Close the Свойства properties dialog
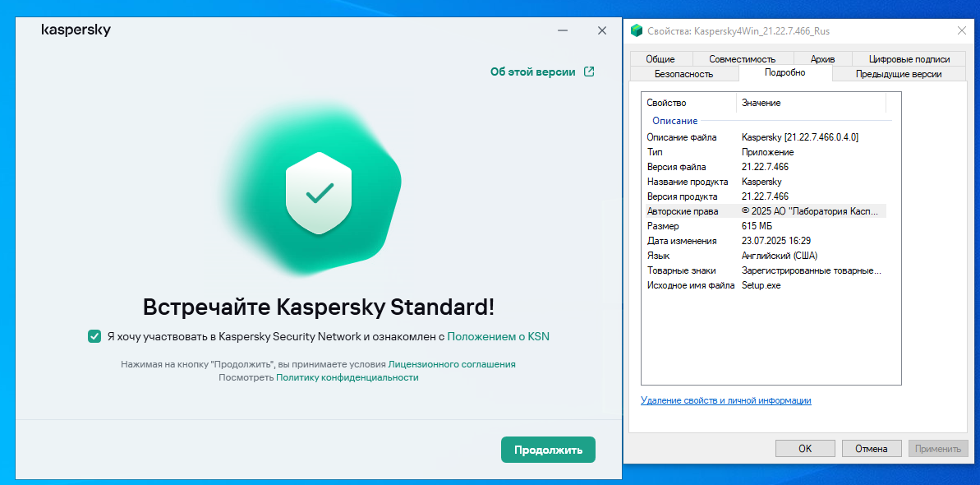The width and height of the screenshot is (980, 485). pos(962,30)
